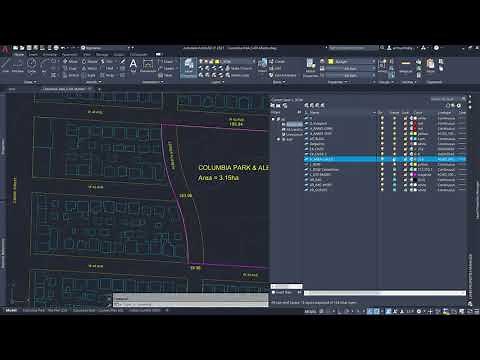Expand the Xref node in Filters tree
This screenshot has width=480, height=360.
pos(278,139)
